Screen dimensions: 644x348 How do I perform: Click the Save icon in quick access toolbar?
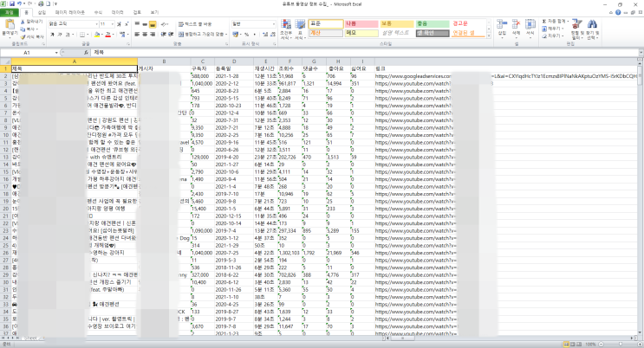[12, 3]
